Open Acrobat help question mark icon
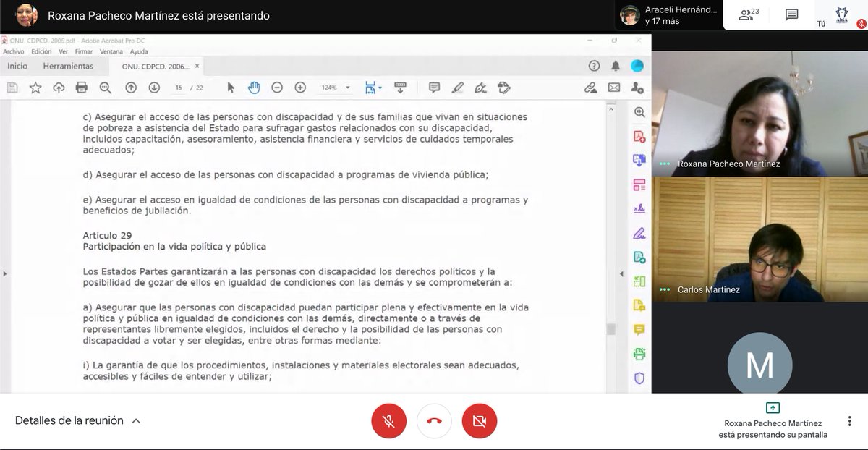 (594, 66)
